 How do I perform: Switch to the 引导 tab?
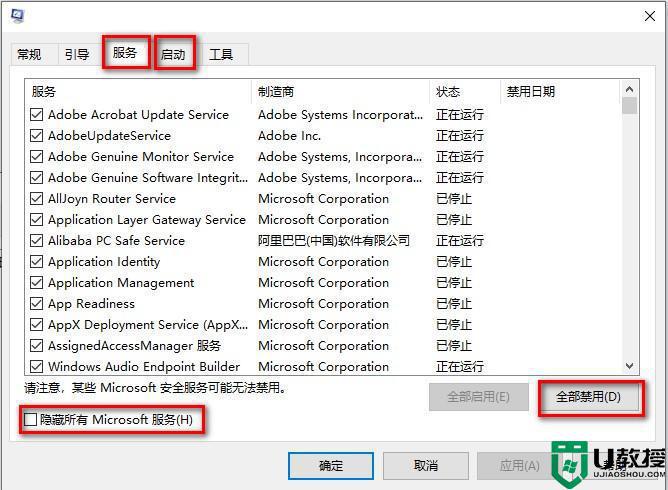[77, 55]
